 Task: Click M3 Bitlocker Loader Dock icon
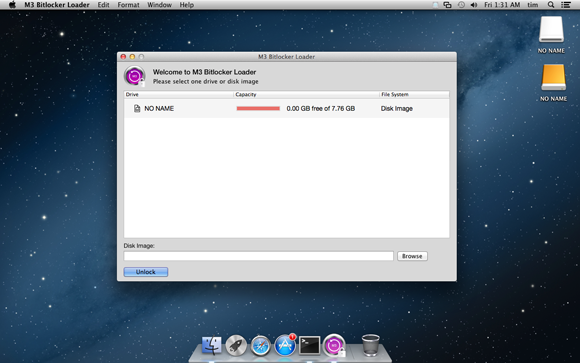[334, 345]
